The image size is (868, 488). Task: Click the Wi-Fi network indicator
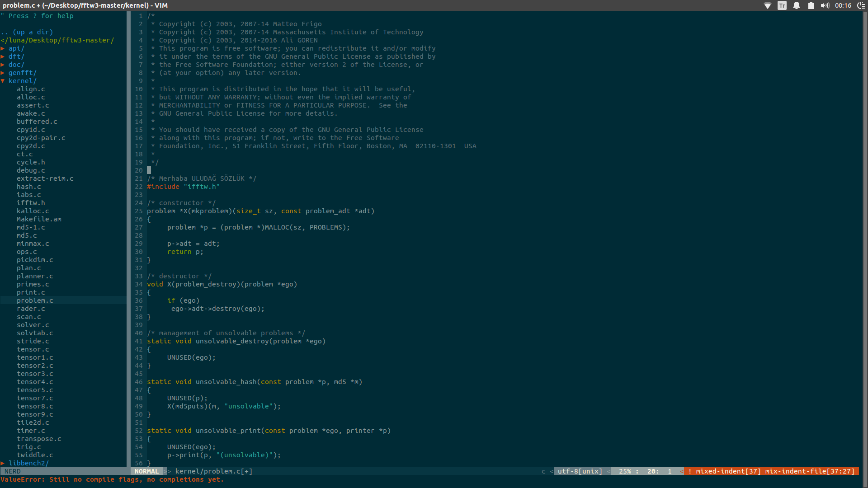pos(767,5)
